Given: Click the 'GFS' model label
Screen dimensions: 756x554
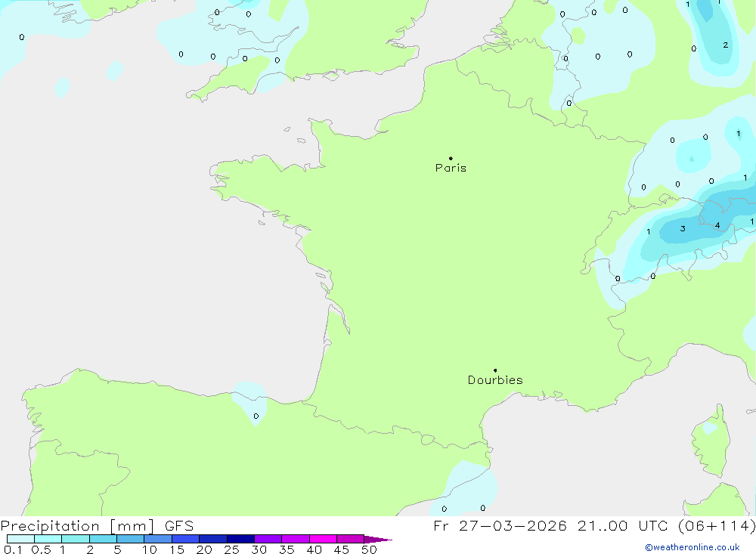Looking at the screenshot, I should pos(179,526).
